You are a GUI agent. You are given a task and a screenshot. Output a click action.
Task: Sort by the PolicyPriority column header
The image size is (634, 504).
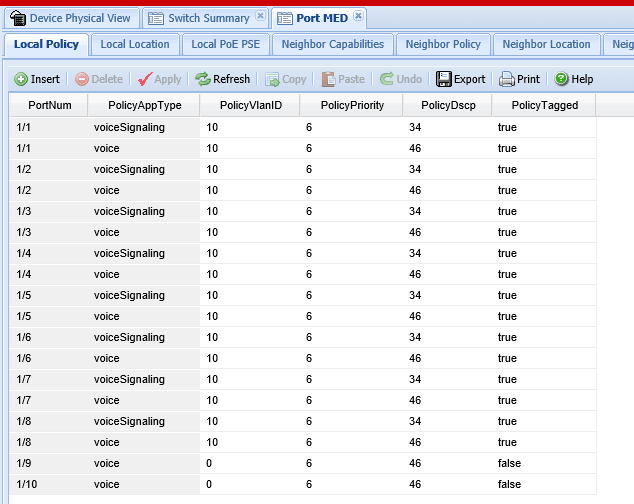(352, 105)
